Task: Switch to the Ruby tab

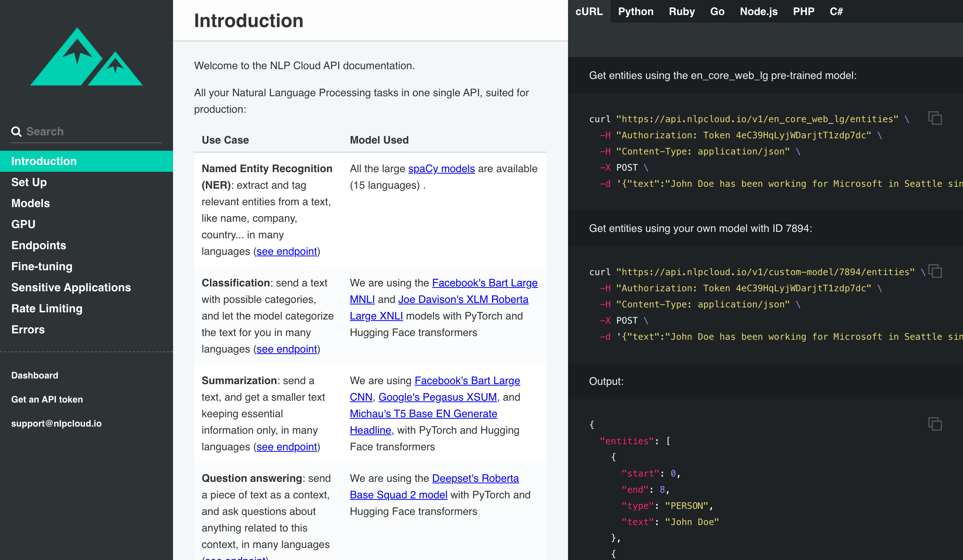Action: tap(681, 11)
